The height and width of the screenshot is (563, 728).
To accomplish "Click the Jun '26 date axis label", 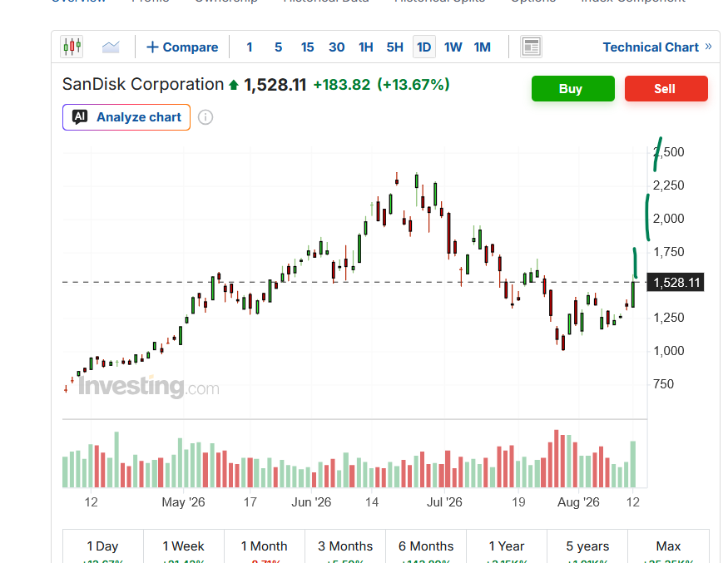I will point(311,502).
